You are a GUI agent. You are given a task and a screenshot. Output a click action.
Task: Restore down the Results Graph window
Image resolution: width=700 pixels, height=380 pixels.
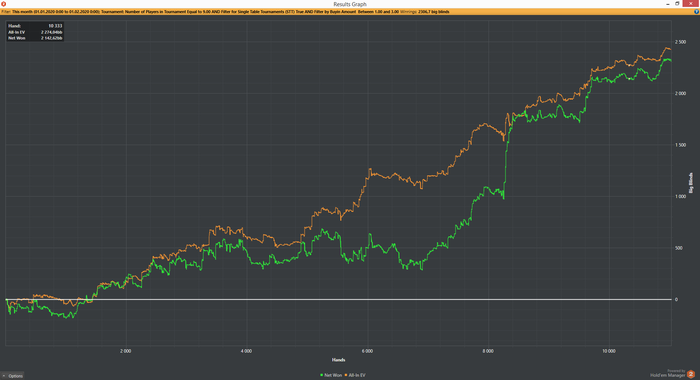coord(677,4)
